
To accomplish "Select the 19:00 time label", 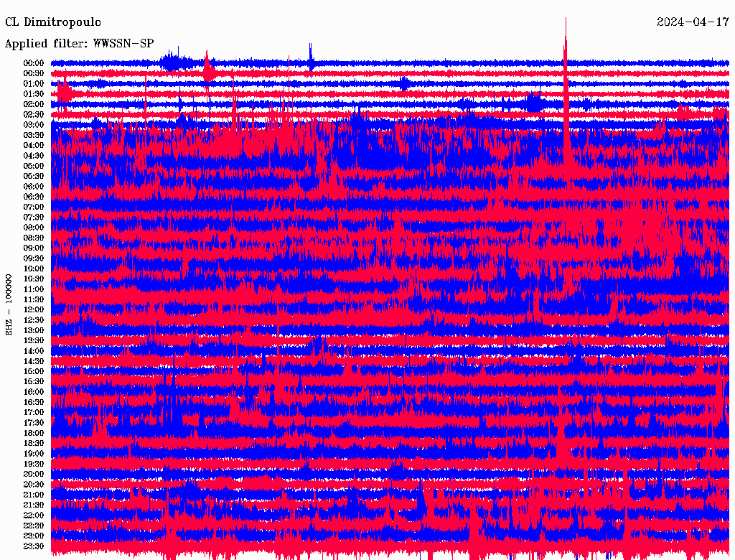I will (34, 454).
